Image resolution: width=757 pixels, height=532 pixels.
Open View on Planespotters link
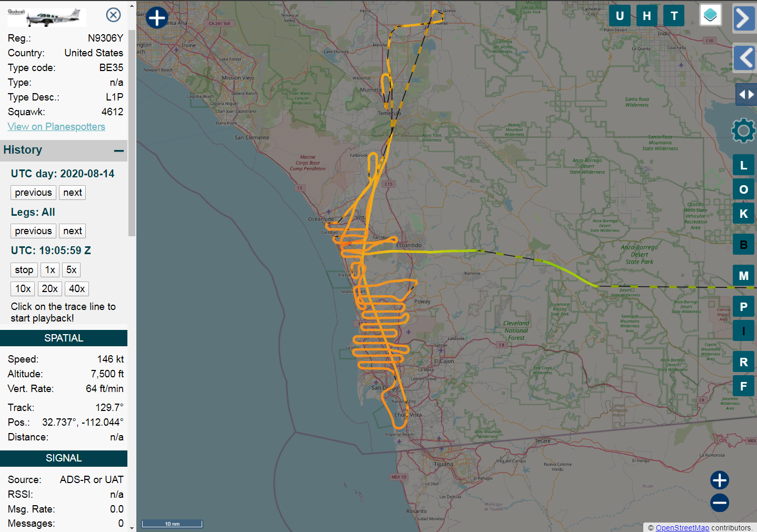tap(56, 127)
